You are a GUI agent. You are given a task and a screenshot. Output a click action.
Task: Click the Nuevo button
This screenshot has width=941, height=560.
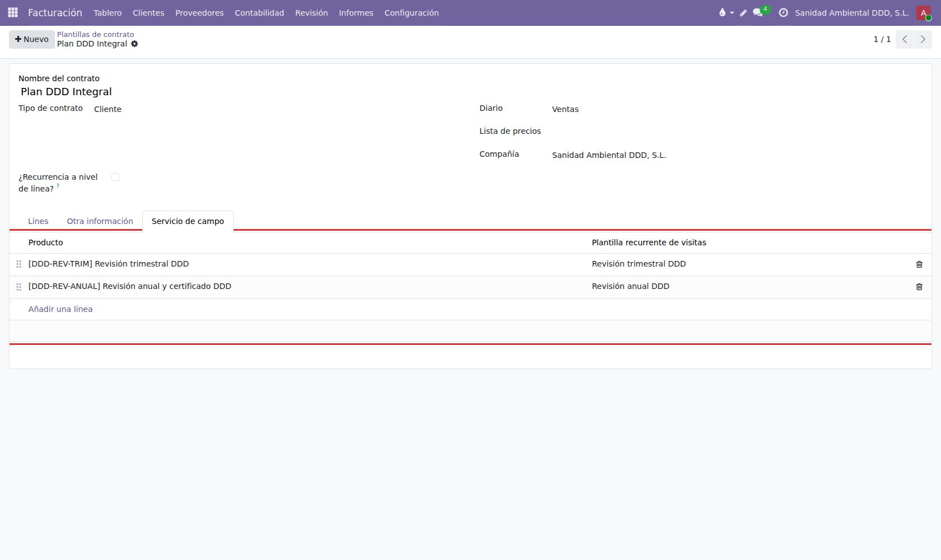pos(32,39)
